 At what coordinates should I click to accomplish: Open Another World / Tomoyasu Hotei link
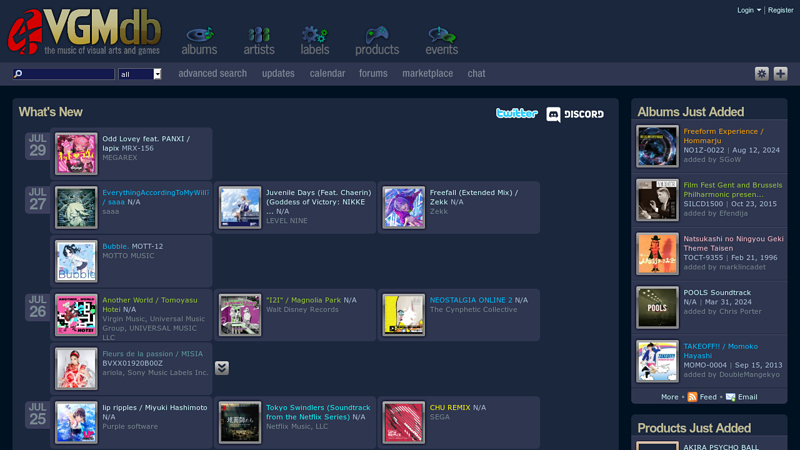(x=149, y=305)
